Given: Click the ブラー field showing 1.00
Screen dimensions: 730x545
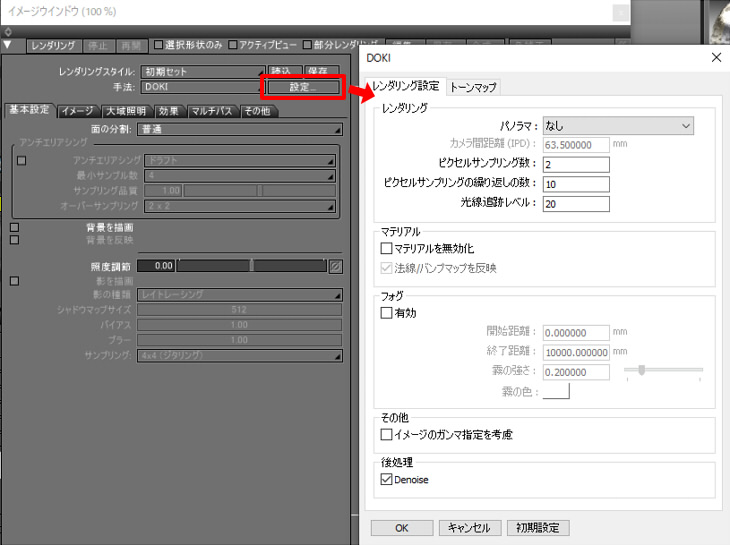Looking at the screenshot, I should [x=240, y=340].
